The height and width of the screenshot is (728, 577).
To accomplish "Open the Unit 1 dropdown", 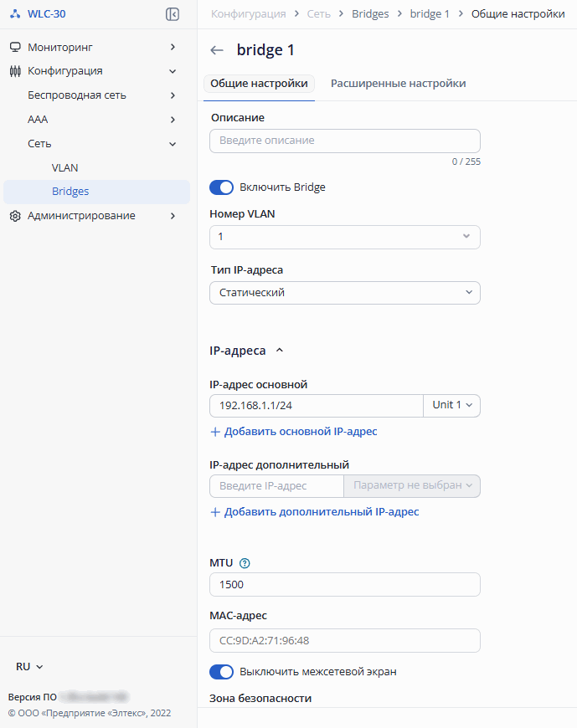I will (x=451, y=405).
